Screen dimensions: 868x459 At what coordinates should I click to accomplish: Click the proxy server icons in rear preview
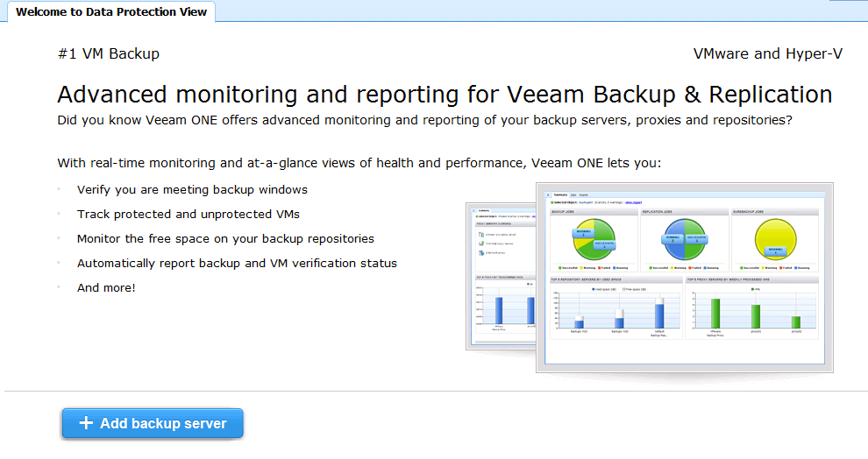click(x=481, y=244)
